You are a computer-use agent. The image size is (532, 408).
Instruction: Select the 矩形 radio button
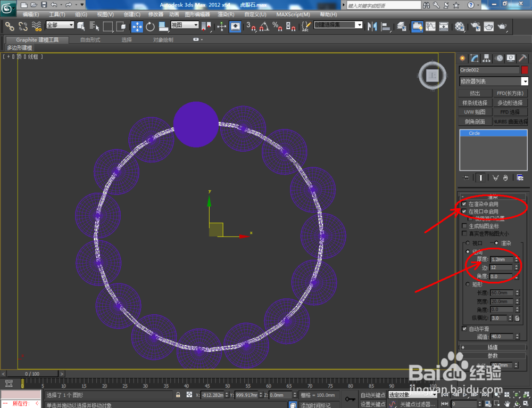(x=468, y=284)
